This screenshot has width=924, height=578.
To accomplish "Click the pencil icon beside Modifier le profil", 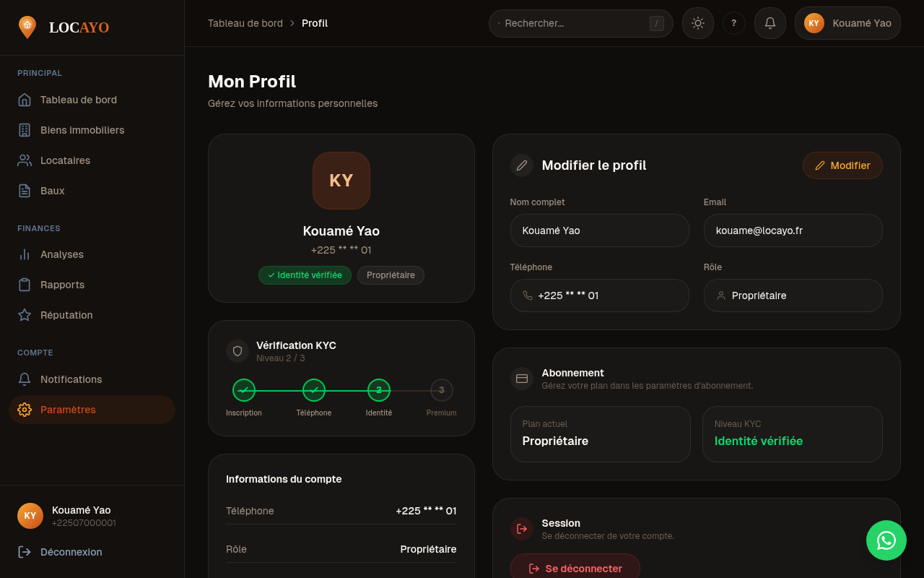I will [x=522, y=165].
